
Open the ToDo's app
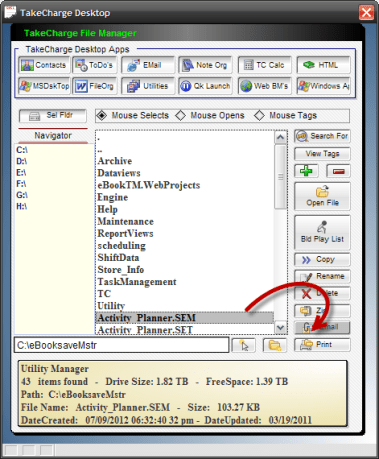point(95,65)
